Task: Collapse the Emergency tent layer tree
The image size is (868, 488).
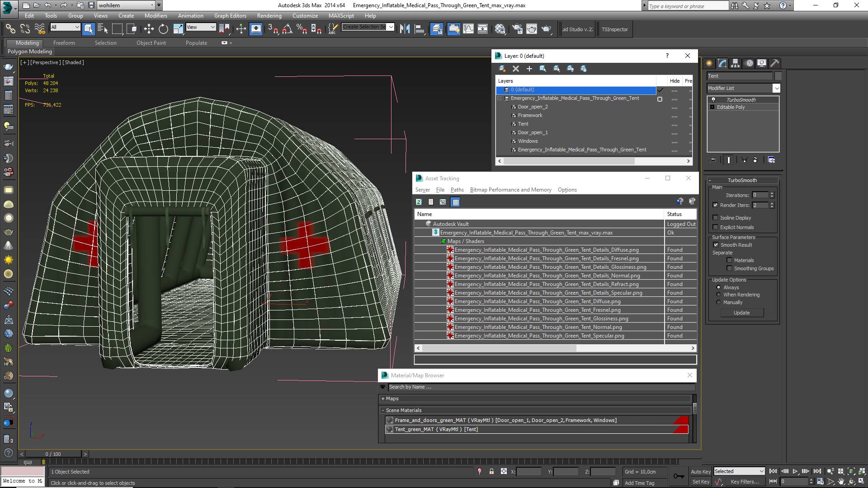Action: coord(500,98)
